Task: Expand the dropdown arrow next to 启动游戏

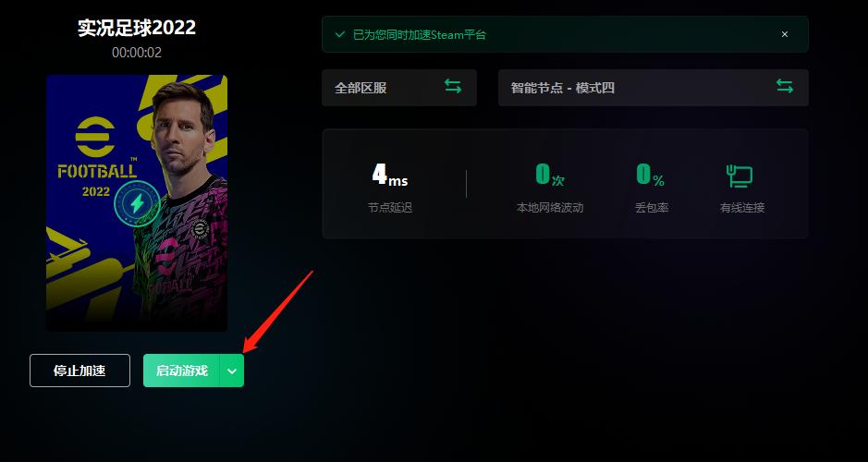Action: (232, 371)
